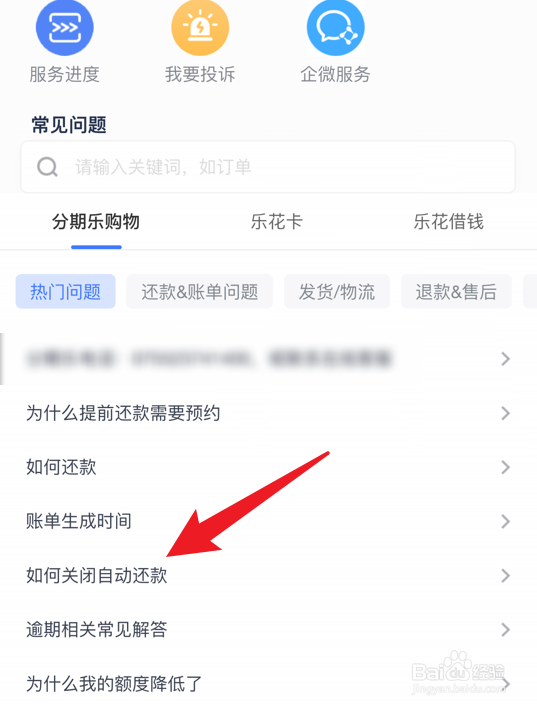This screenshot has height=708, width=537.
Task: Click the search field 请输入关键词
Action: (268, 167)
